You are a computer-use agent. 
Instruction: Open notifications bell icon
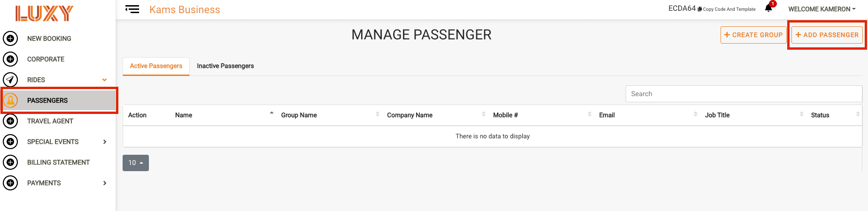[768, 8]
